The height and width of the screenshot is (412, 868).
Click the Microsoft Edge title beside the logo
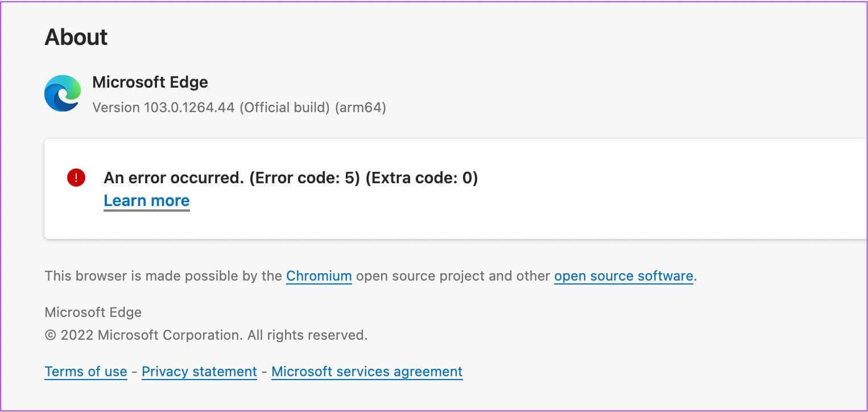coord(150,83)
